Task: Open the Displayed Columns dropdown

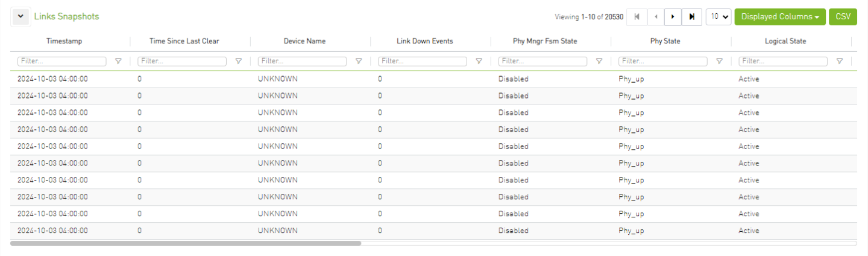Action: [x=779, y=17]
